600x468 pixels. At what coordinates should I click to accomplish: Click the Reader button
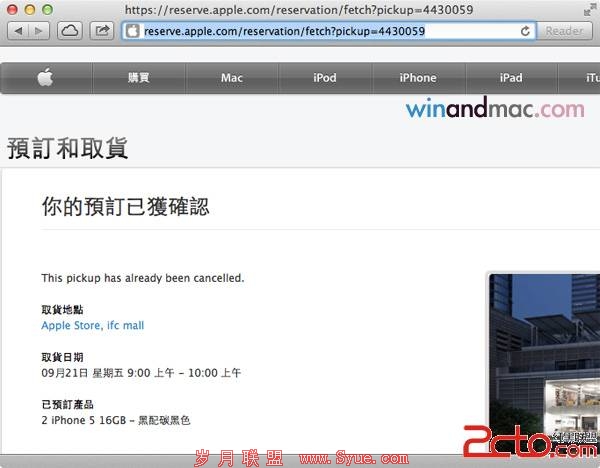(x=564, y=31)
